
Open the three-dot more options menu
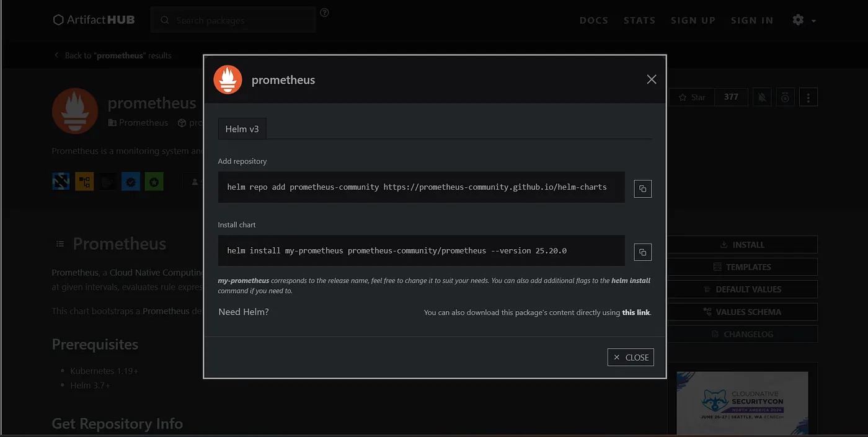[x=808, y=97]
